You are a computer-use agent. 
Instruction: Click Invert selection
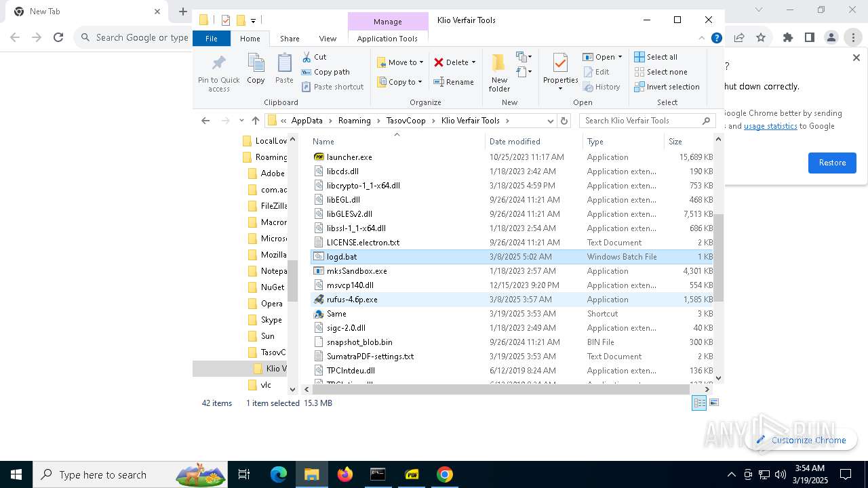click(667, 87)
